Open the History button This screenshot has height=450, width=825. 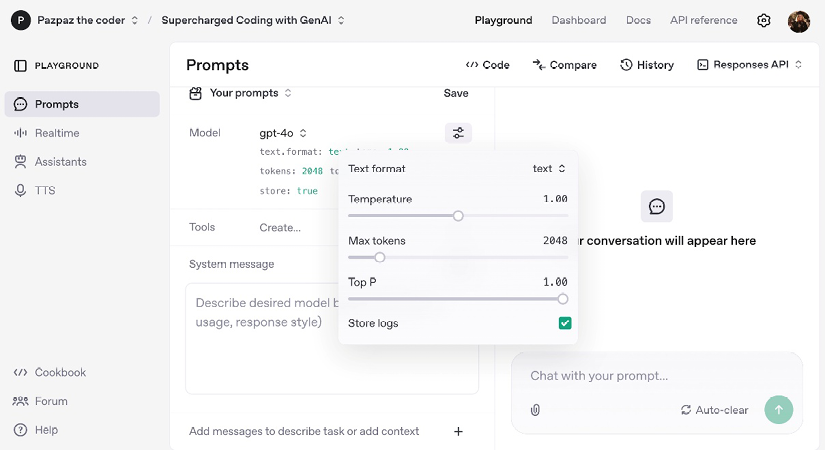tap(646, 65)
